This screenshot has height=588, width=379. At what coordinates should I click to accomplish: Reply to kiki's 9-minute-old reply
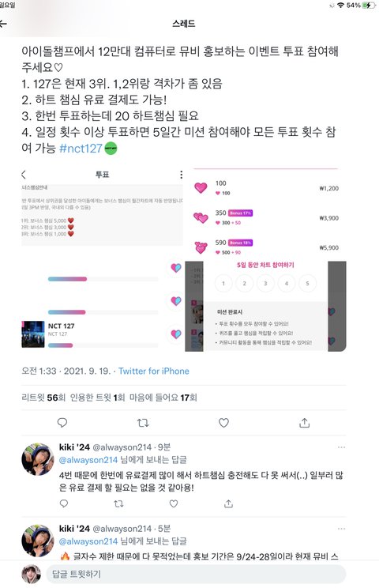[64, 503]
